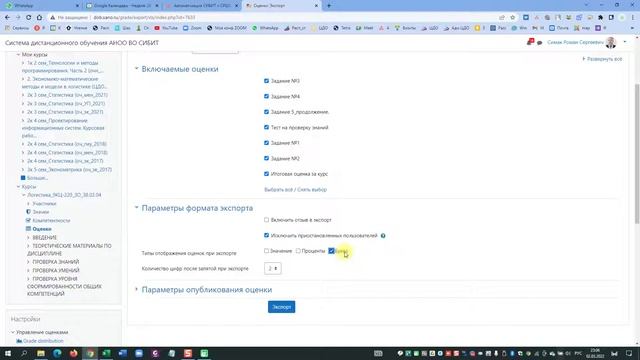Launch Microsoft Edge from the taskbar
The image size is (640, 360).
click(x=57, y=353)
